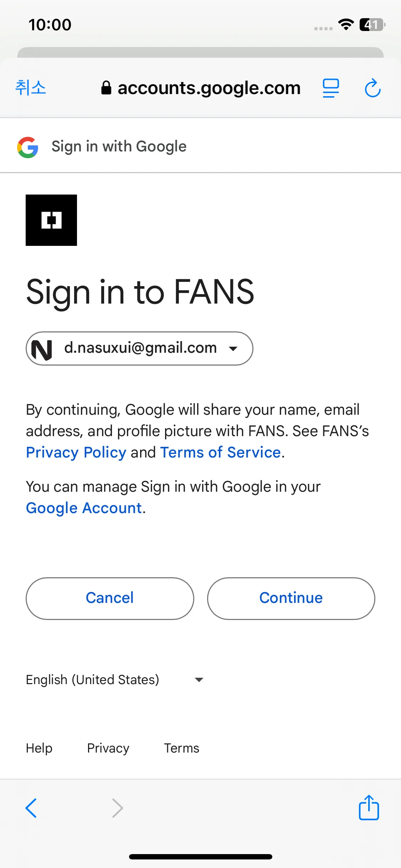
Task: Open the Google Account link
Action: (x=84, y=508)
